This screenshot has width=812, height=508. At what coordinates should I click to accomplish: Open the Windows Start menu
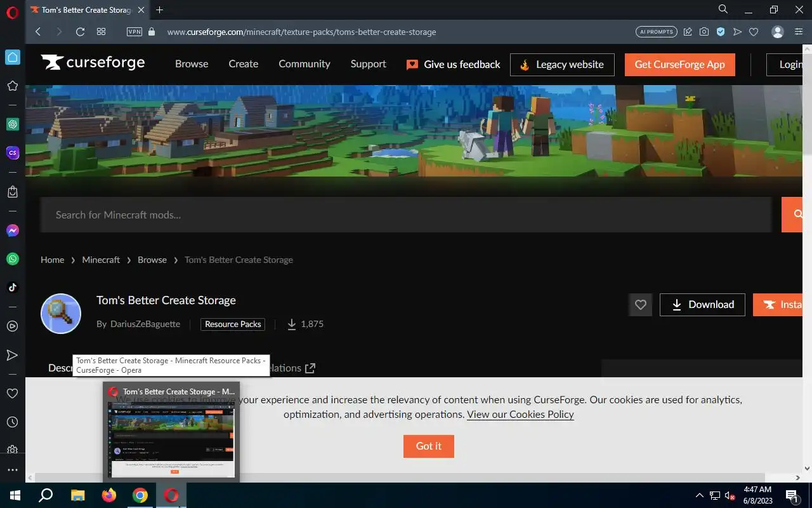click(x=15, y=495)
